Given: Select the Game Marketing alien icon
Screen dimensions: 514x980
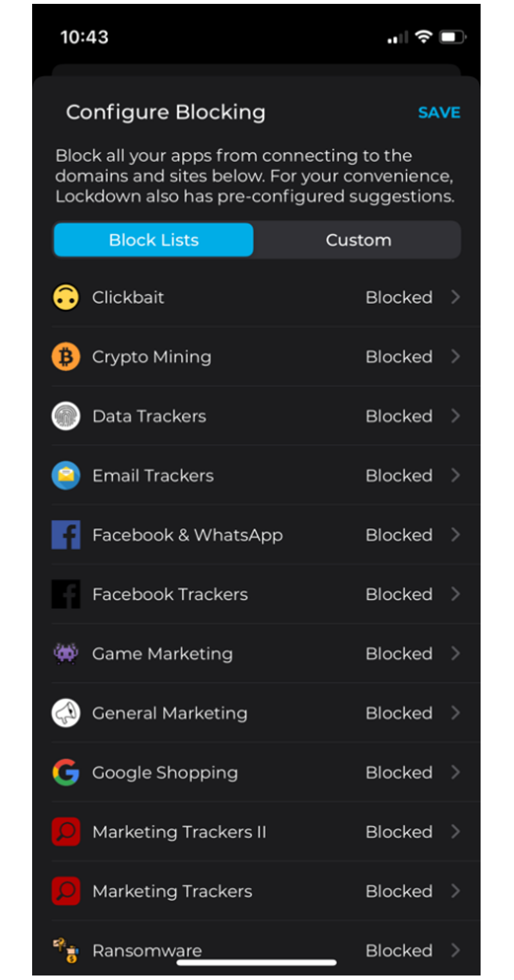Looking at the screenshot, I should (x=66, y=653).
